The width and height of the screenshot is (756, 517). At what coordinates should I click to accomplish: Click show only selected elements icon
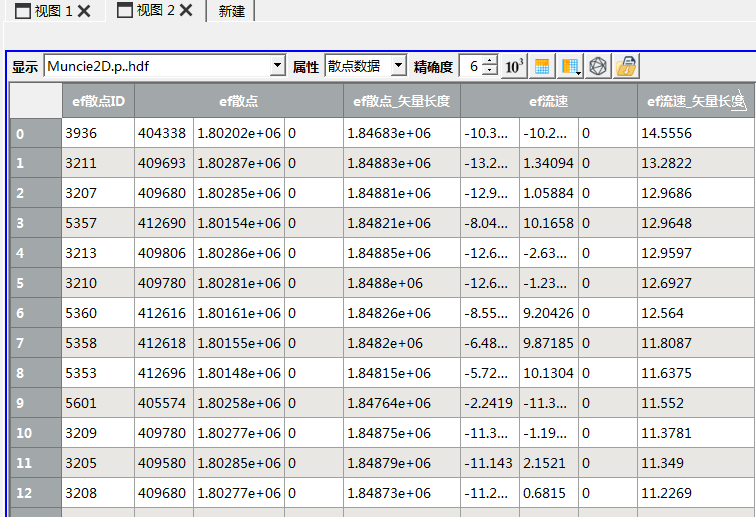pos(542,66)
